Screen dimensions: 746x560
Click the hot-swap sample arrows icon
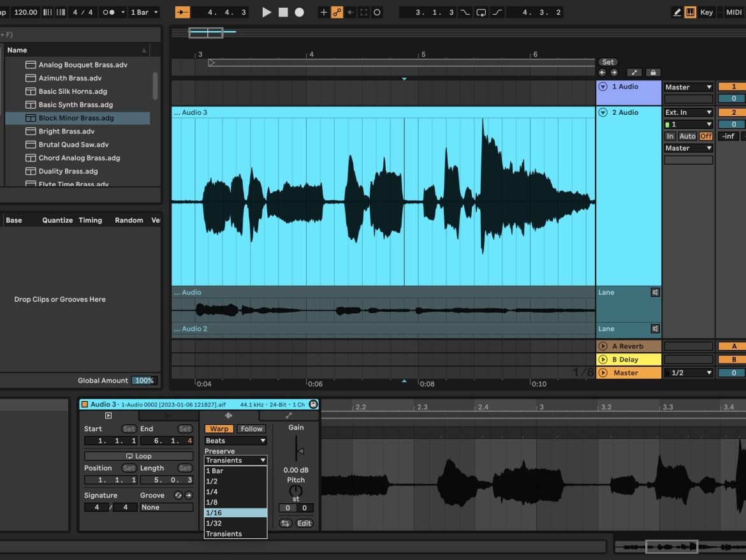tap(285, 523)
